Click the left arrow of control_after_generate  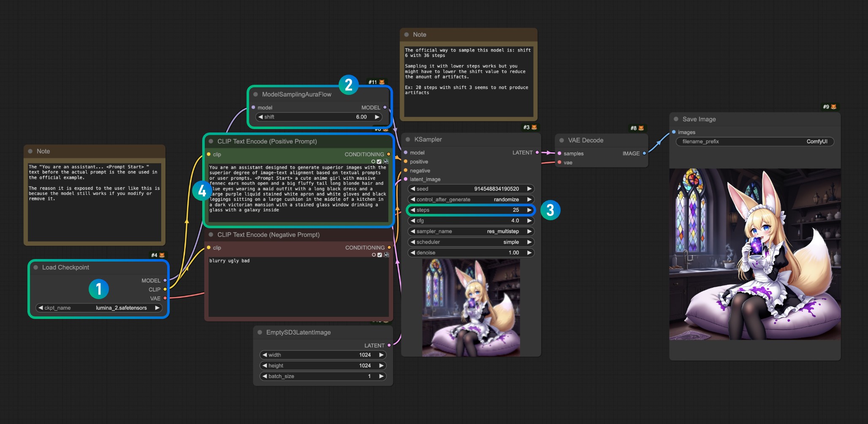coord(412,200)
